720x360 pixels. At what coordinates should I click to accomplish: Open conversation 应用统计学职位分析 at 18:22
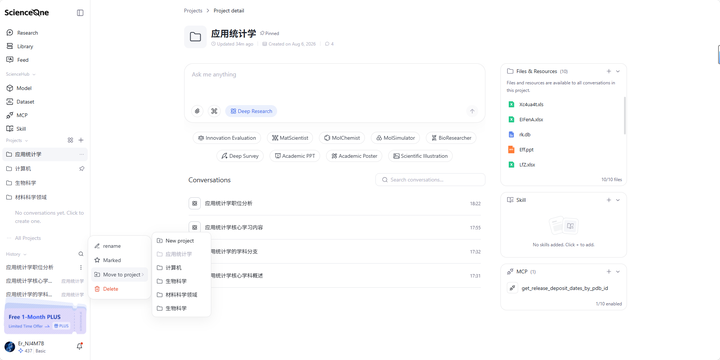tap(335, 203)
